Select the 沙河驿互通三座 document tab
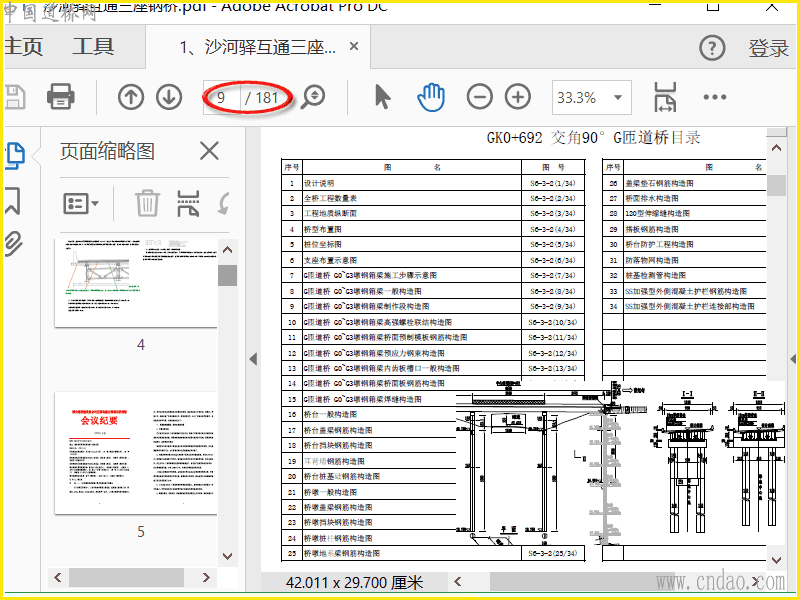Image resolution: width=800 pixels, height=600 pixels. coord(258,47)
